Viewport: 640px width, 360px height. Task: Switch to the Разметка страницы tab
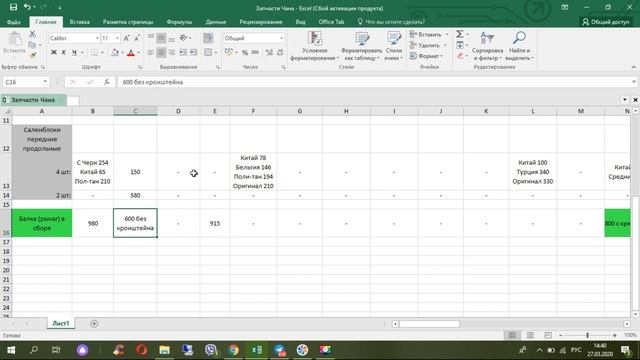pos(128,22)
